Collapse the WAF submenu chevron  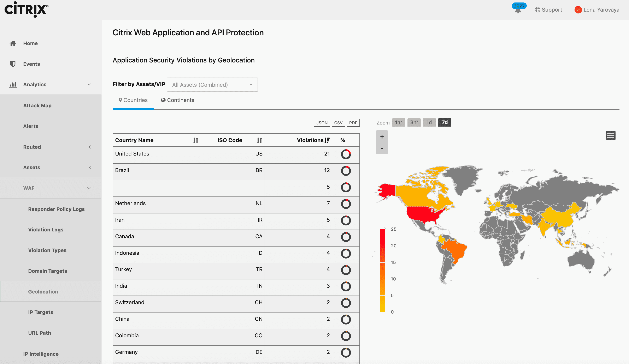coord(89,188)
